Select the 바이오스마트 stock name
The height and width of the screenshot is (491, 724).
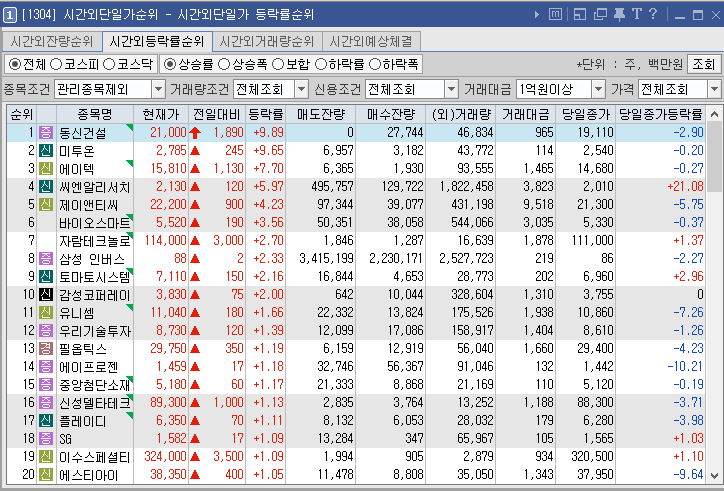click(95, 223)
